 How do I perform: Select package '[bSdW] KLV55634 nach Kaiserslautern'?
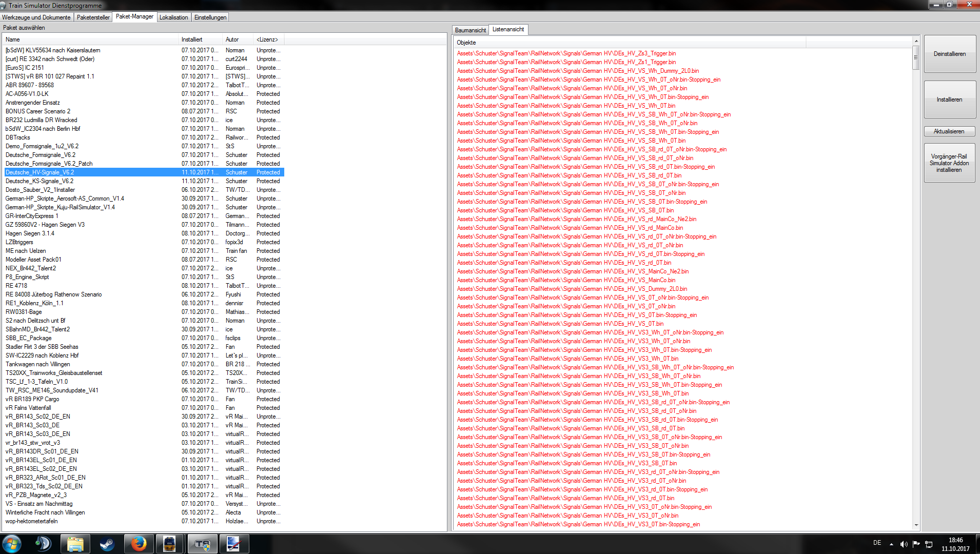point(144,50)
